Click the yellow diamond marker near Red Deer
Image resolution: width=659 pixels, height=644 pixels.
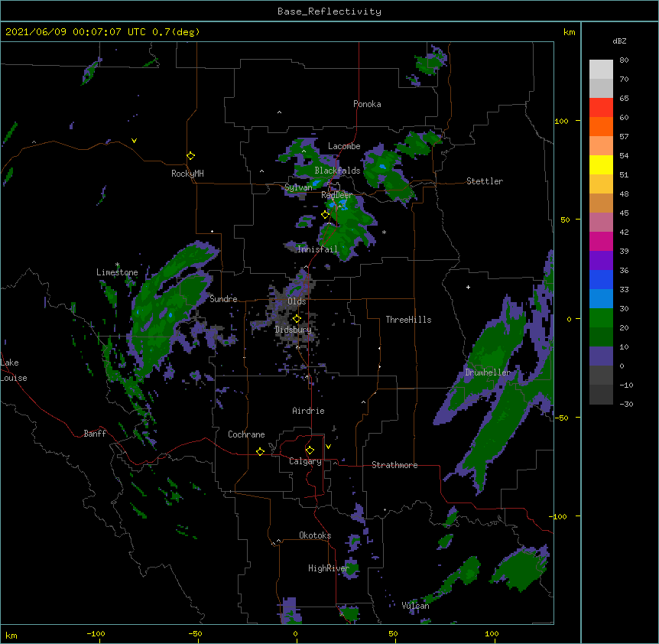[x=326, y=215]
